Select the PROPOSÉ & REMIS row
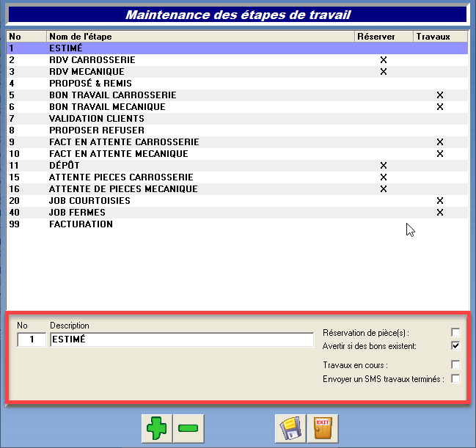This screenshot has height=448, width=476. click(x=237, y=84)
